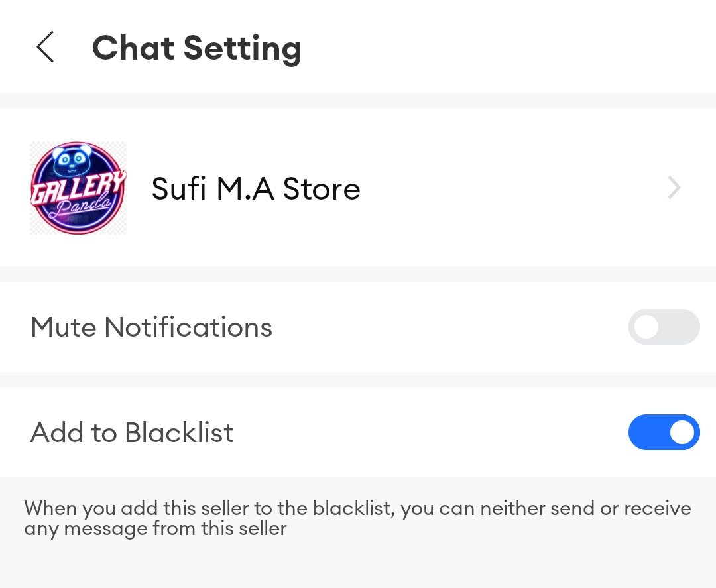Select the Add to Blacklist label
Screen dimensions: 716x588
pos(132,433)
